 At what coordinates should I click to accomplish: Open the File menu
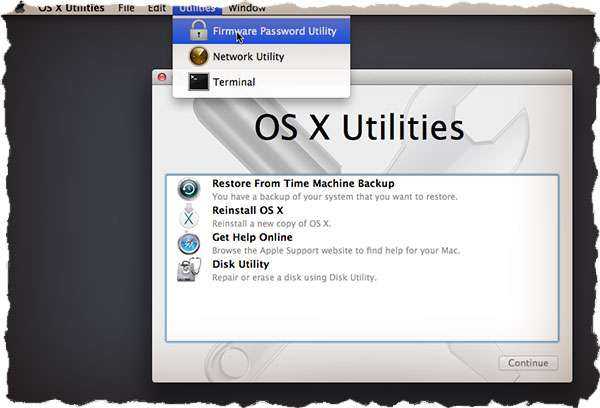126,8
